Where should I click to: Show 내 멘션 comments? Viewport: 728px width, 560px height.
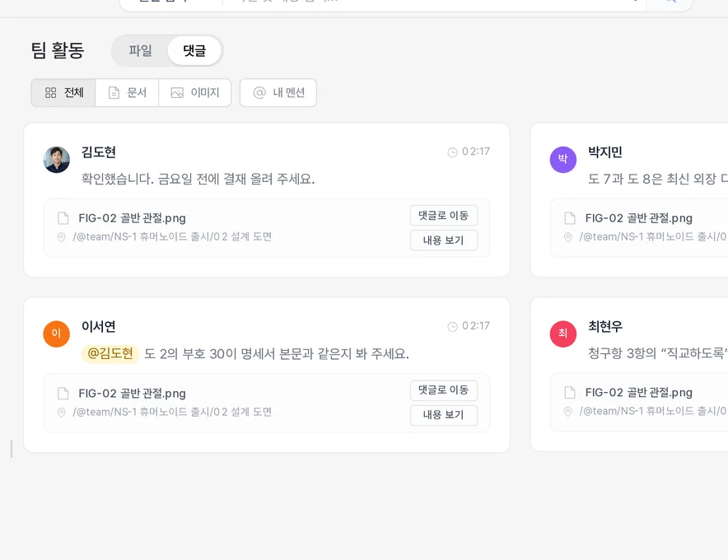278,93
